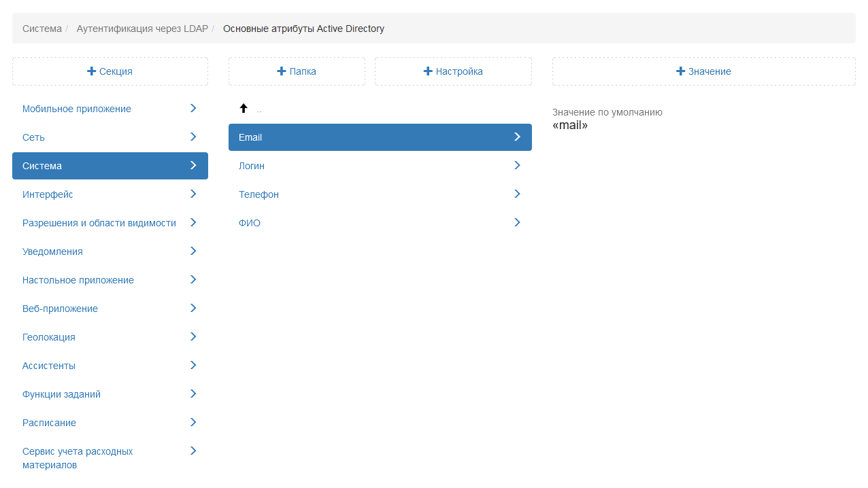
Task: Click the default value «mail» text
Action: click(x=570, y=126)
